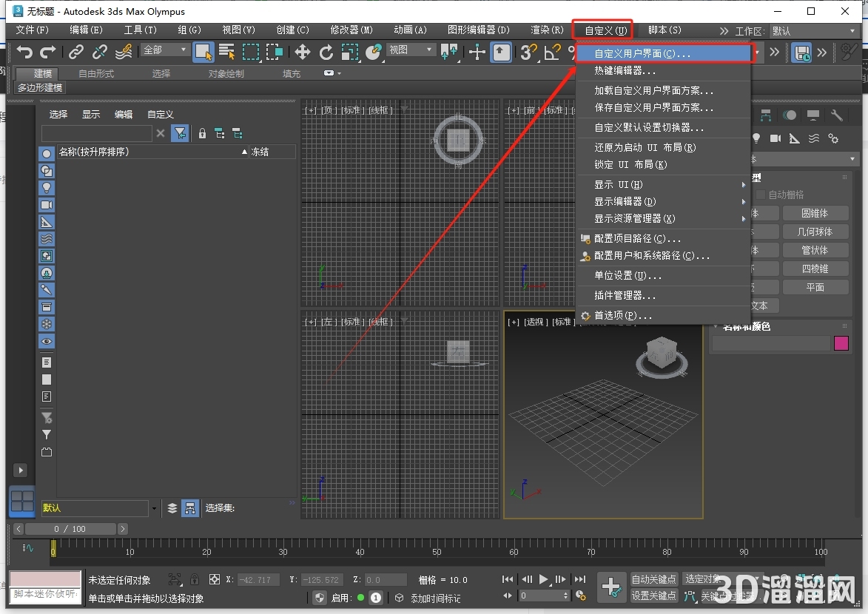
Task: Click the viewport layout tabs icon
Action: (x=22, y=501)
